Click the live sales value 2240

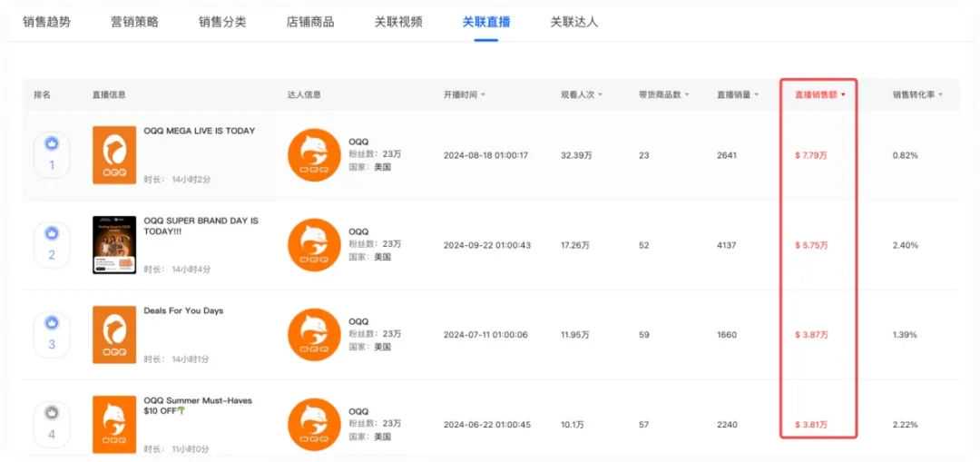pyautogui.click(x=727, y=425)
